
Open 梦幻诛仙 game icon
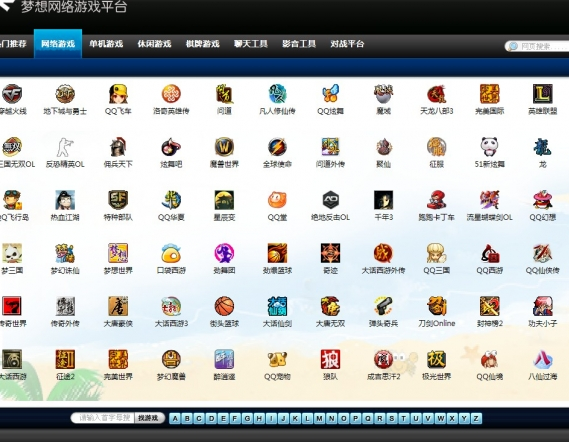coord(65,253)
